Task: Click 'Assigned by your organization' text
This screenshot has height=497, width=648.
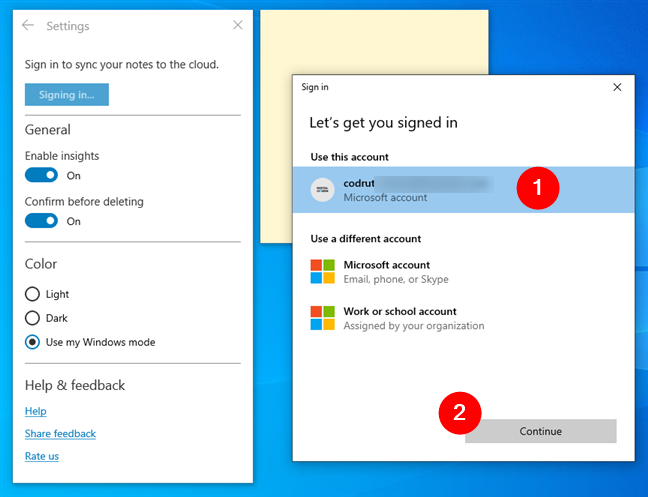Action: [414, 326]
